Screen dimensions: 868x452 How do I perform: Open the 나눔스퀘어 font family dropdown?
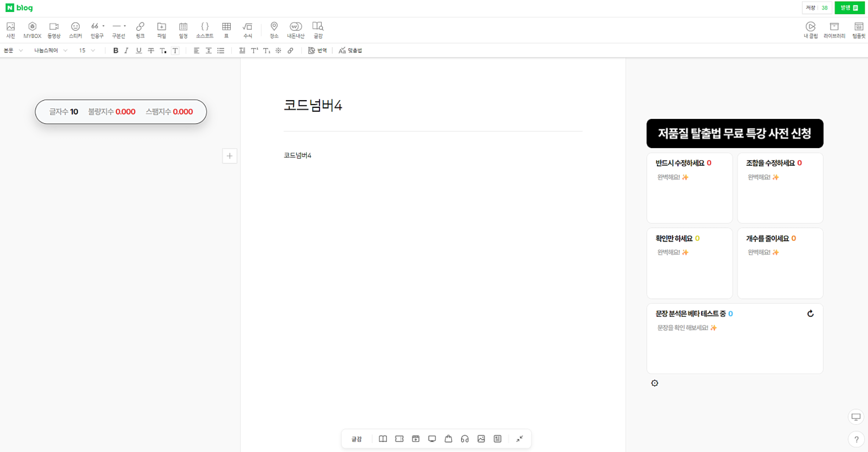tap(49, 50)
